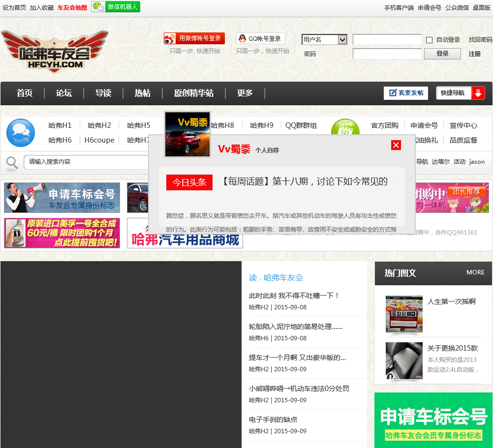Click the 官方团购 link

[385, 125]
